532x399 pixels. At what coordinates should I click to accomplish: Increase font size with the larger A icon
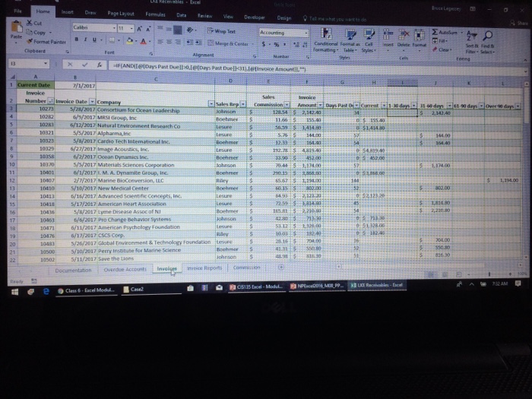tap(139, 29)
